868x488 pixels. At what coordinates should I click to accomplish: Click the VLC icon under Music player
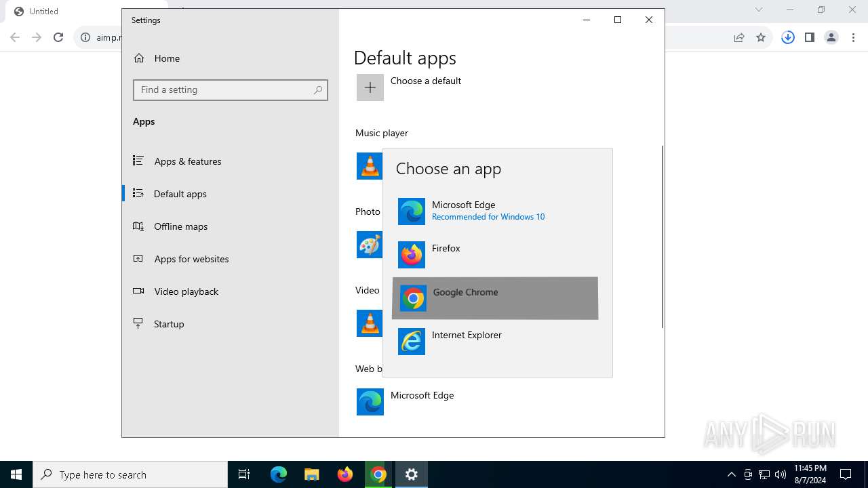[x=370, y=166]
